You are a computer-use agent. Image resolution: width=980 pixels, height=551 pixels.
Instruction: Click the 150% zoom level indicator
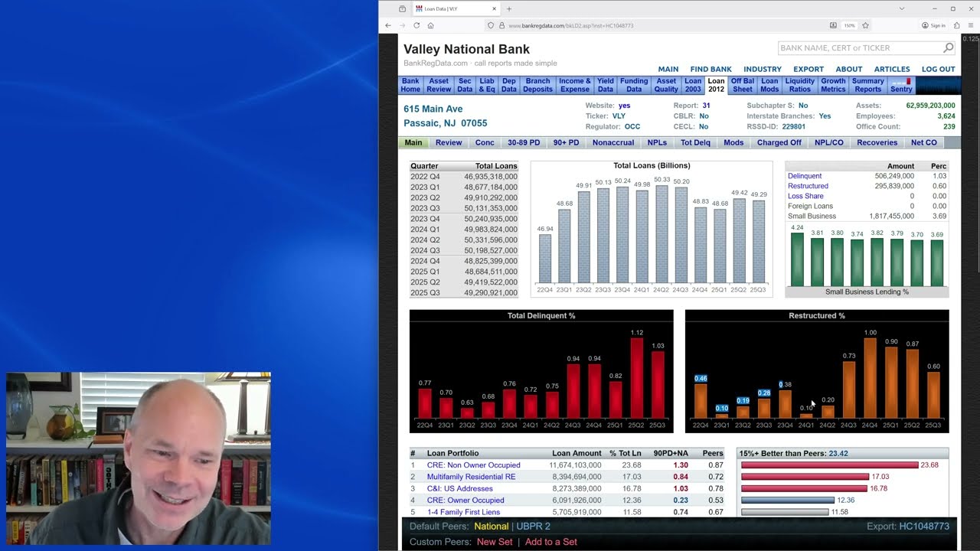(849, 25)
